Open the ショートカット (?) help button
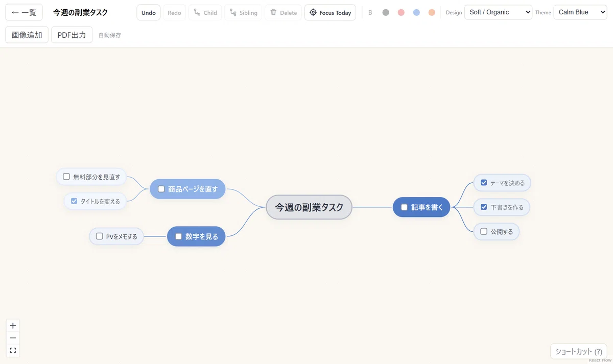This screenshot has height=364, width=613. (x=579, y=352)
